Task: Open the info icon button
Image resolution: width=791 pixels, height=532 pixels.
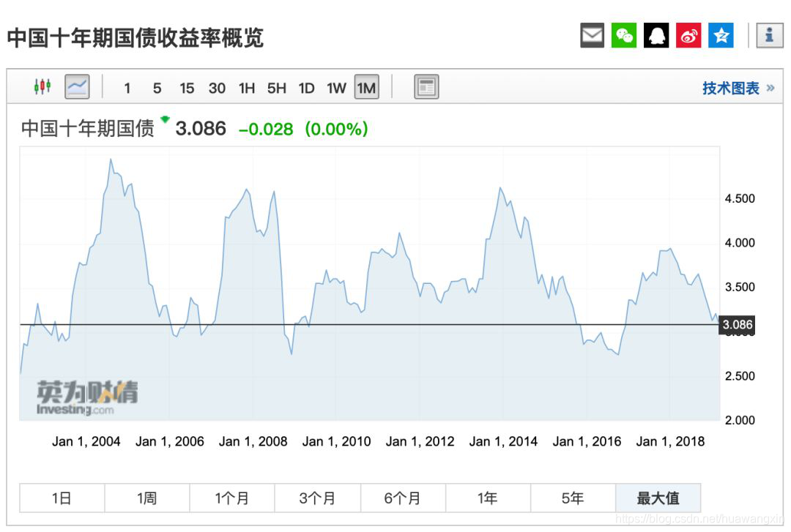Action: 769,35
